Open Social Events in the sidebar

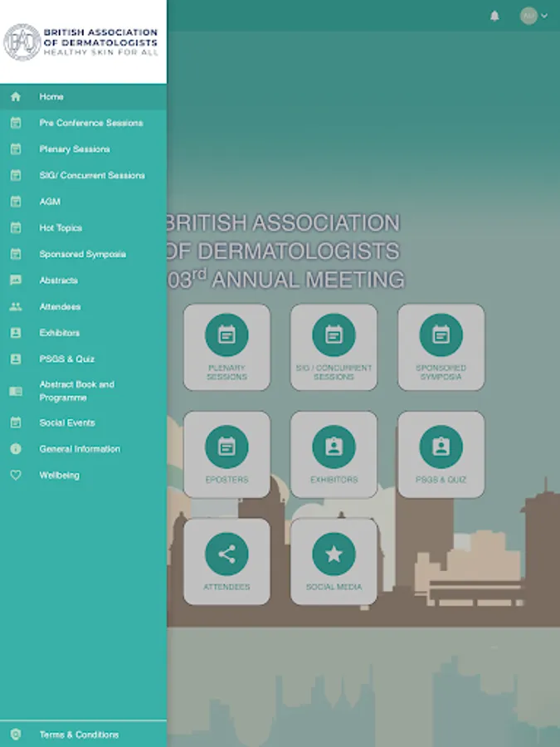[83, 422]
